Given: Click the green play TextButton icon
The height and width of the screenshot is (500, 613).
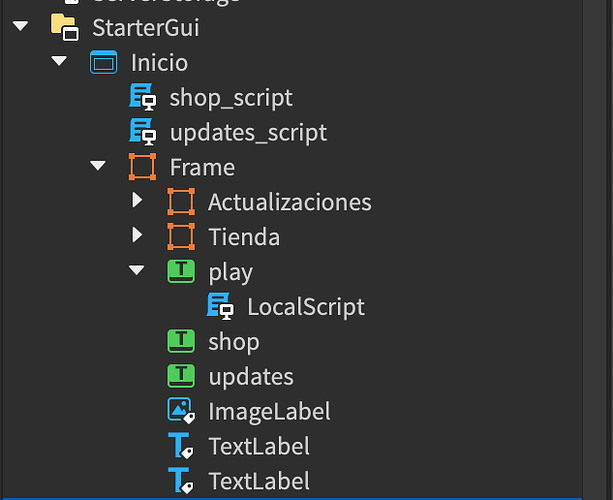Looking at the screenshot, I should [181, 271].
